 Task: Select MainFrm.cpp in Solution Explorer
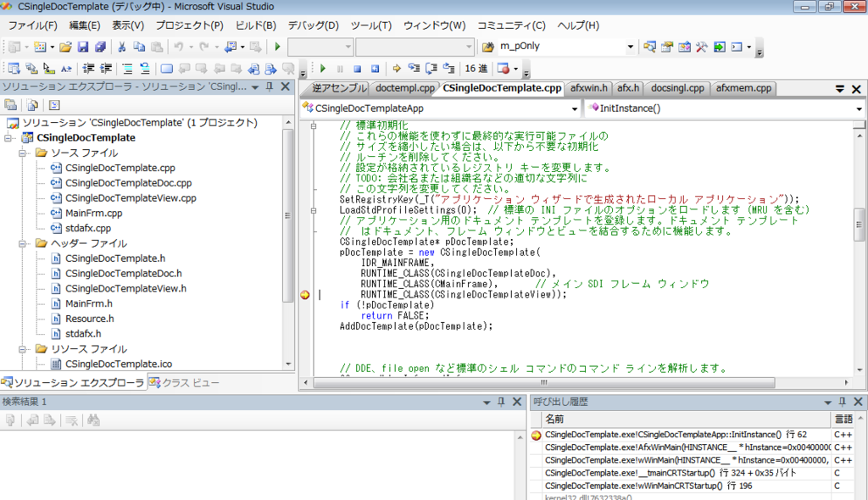pyautogui.click(x=93, y=214)
